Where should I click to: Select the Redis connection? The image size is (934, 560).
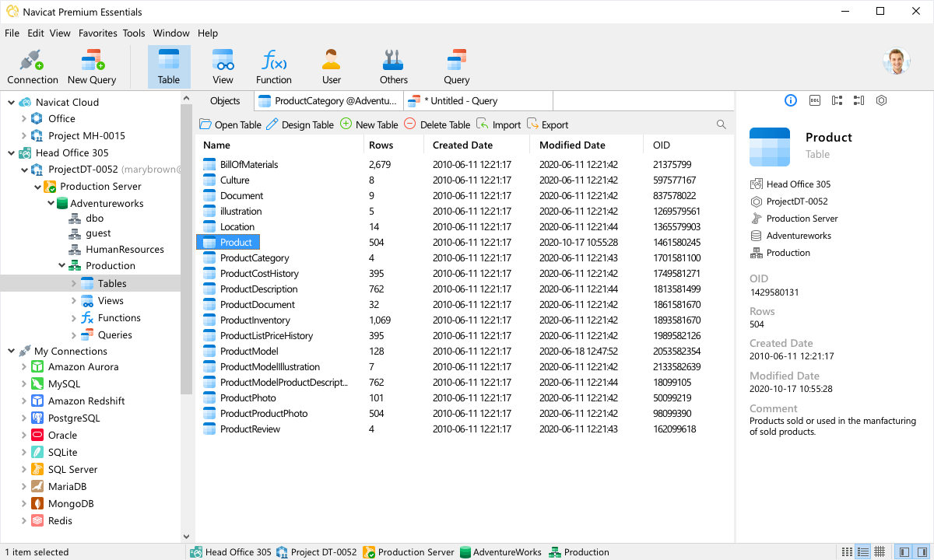tap(60, 521)
